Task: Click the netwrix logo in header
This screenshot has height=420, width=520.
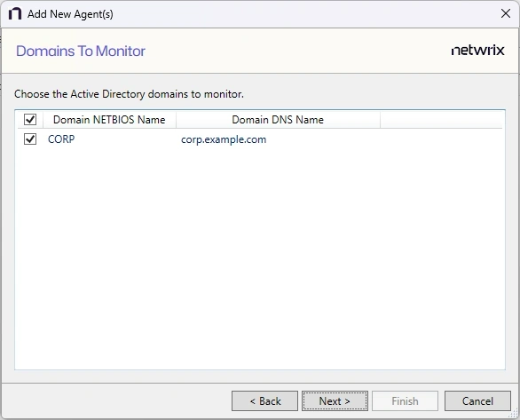Action: (478, 51)
